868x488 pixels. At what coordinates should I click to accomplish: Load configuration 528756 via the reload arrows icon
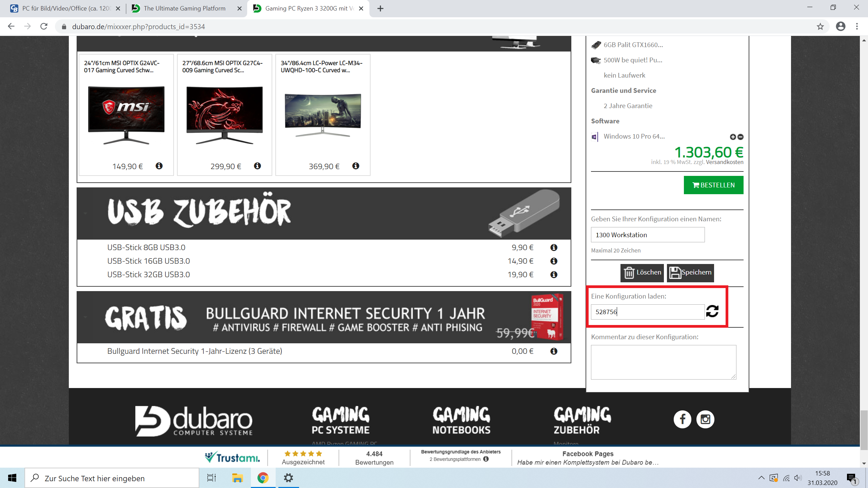712,311
